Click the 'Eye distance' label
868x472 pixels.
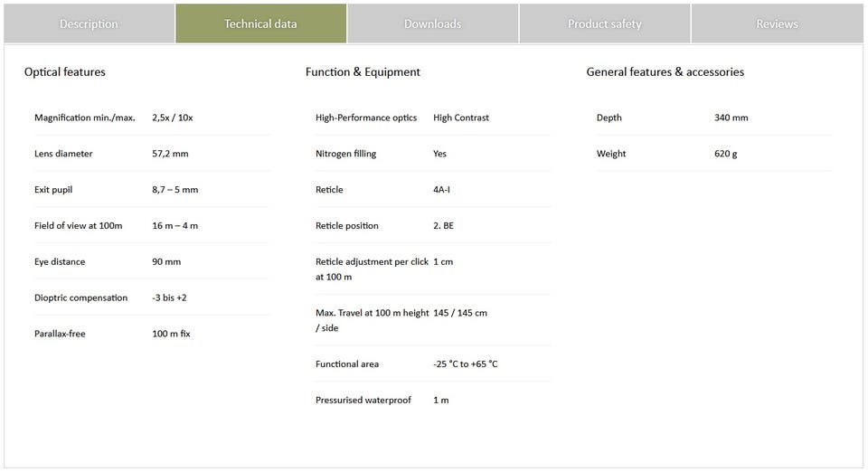pos(60,261)
